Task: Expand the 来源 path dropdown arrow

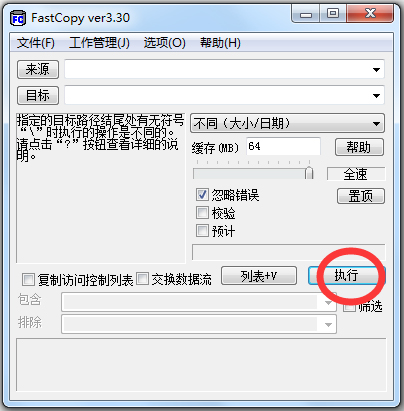Action: click(376, 70)
